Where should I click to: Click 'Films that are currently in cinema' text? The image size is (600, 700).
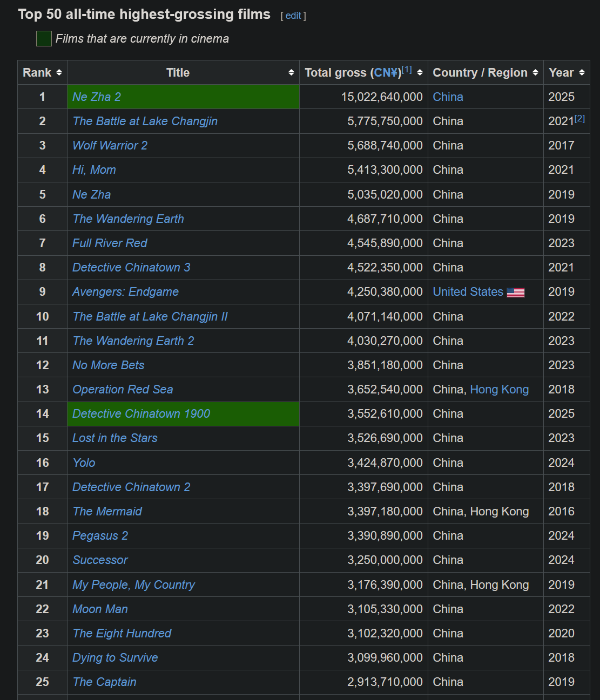point(142,39)
